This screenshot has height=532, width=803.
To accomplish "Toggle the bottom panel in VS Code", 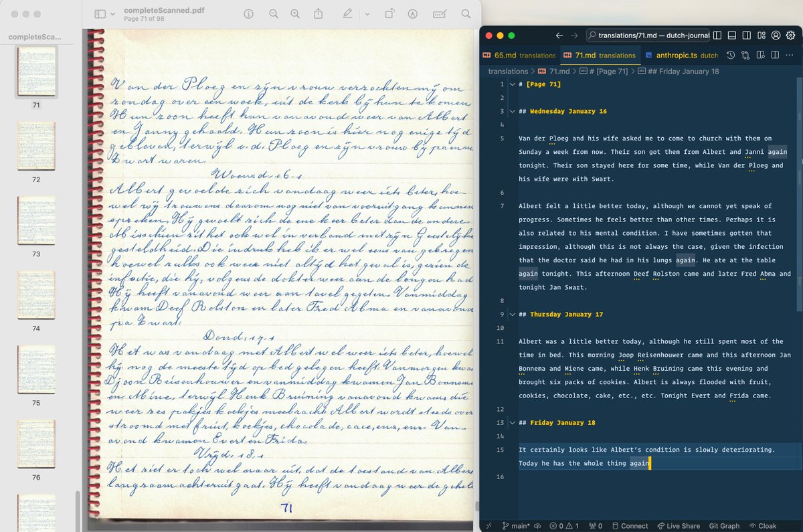I will click(x=732, y=35).
